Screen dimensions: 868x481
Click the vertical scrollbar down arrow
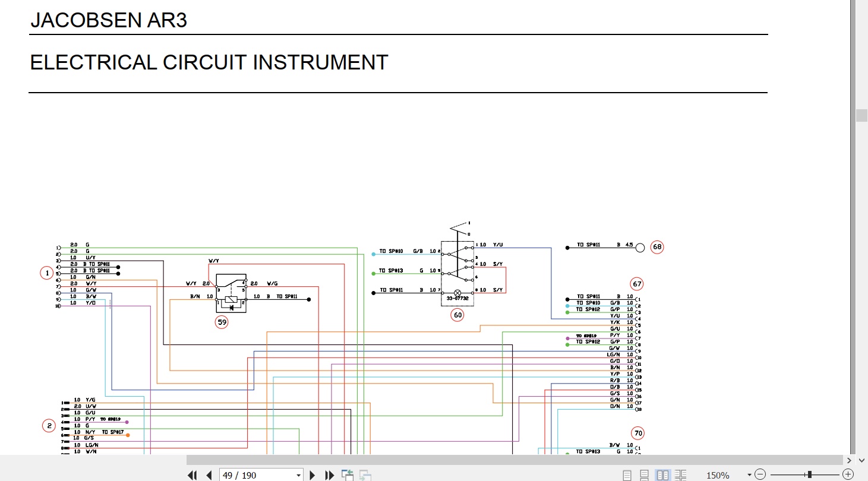point(861,460)
